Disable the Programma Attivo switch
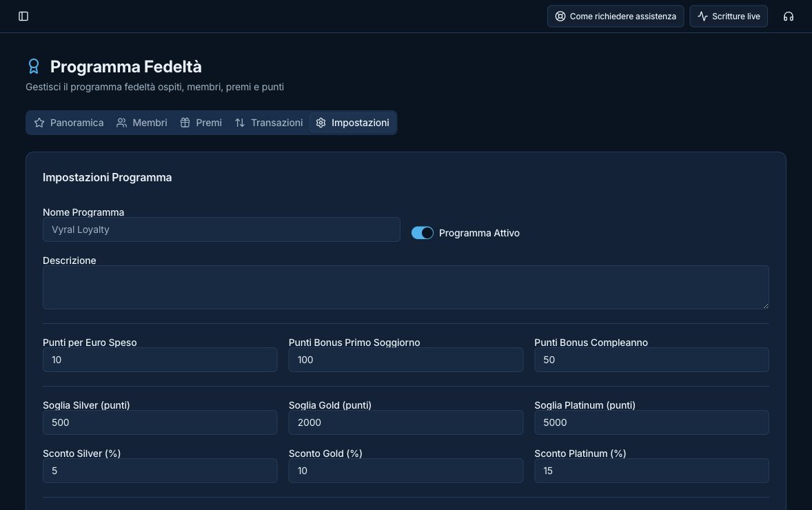This screenshot has height=510, width=812. pos(422,233)
